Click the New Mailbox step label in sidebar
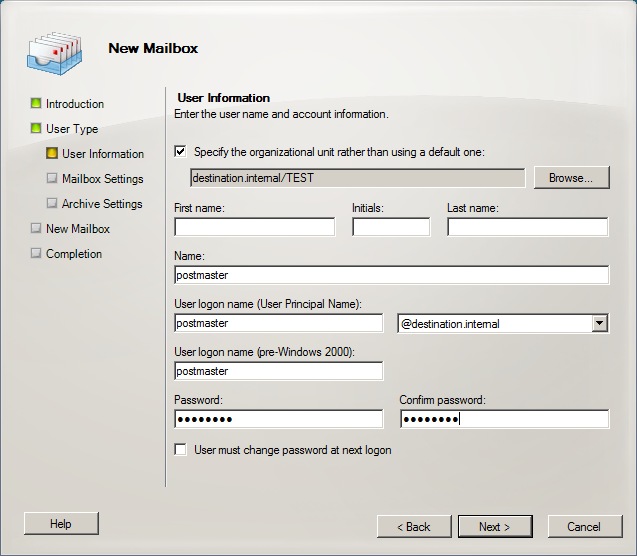This screenshot has height=556, width=637. tap(78, 229)
